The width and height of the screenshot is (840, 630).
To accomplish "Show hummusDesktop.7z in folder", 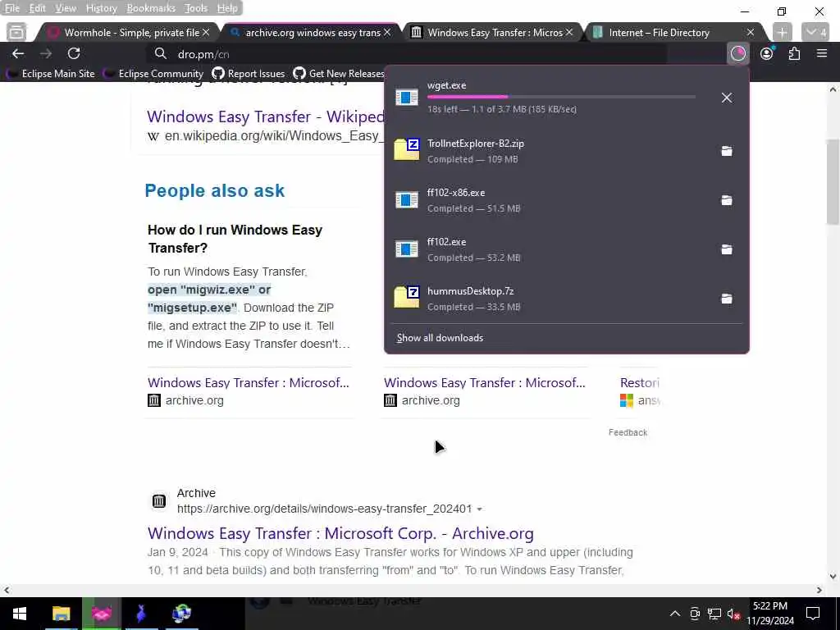I will click(x=727, y=299).
